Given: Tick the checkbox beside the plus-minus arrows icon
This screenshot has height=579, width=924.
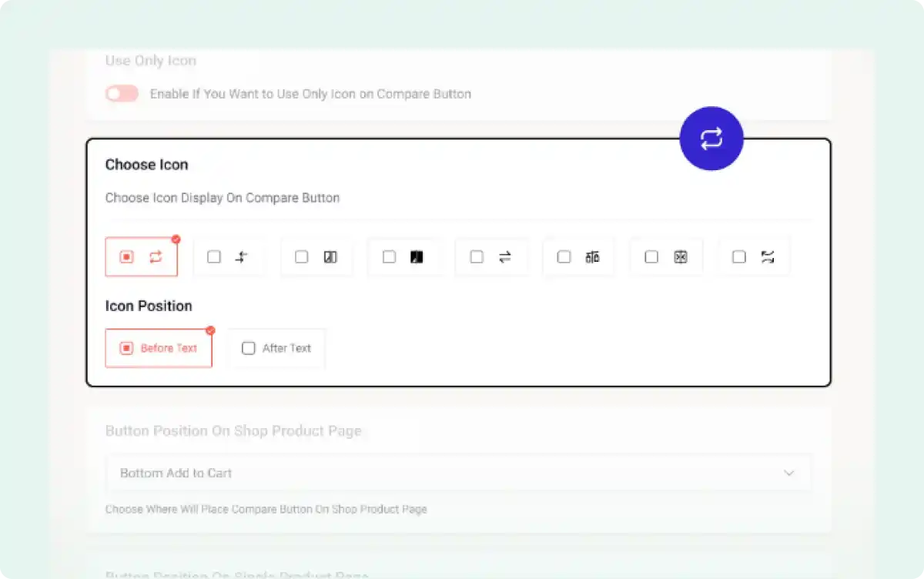Looking at the screenshot, I should point(214,257).
